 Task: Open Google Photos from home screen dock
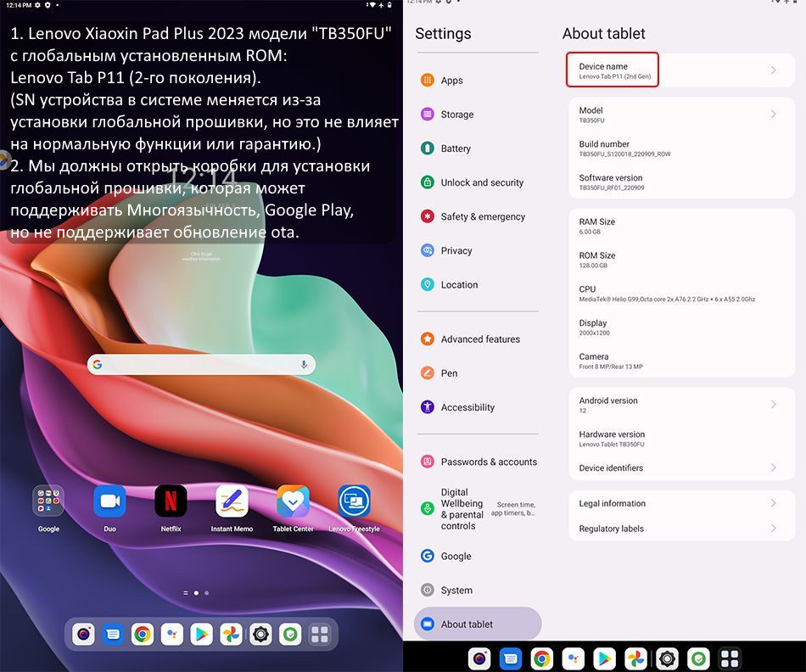pos(231,635)
